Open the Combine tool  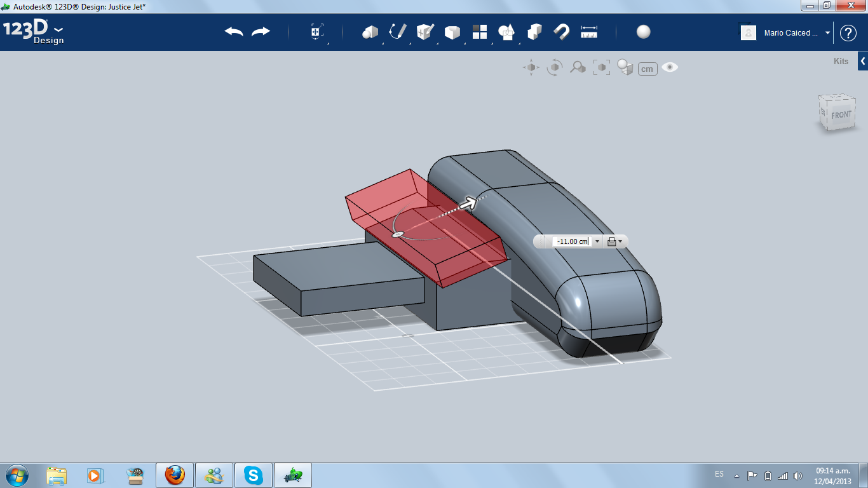tap(534, 32)
